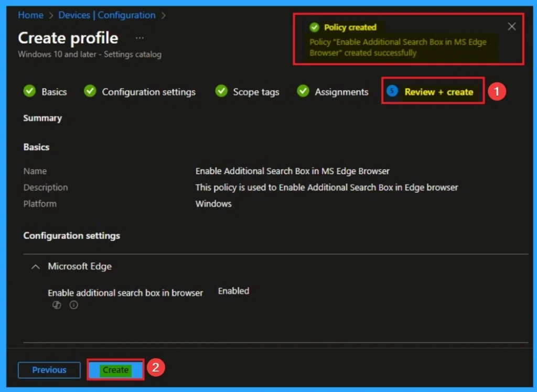537x392 pixels.
Task: Click the Summary heading
Action: 42,118
